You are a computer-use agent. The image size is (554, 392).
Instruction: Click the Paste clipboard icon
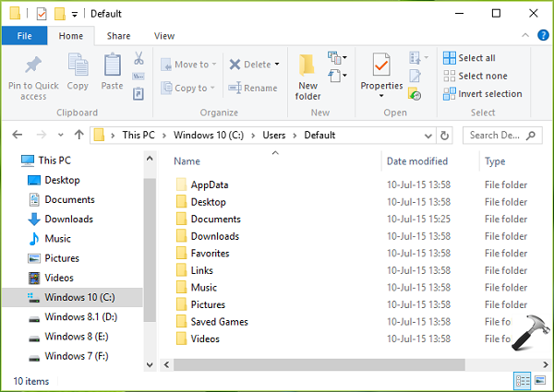113,65
